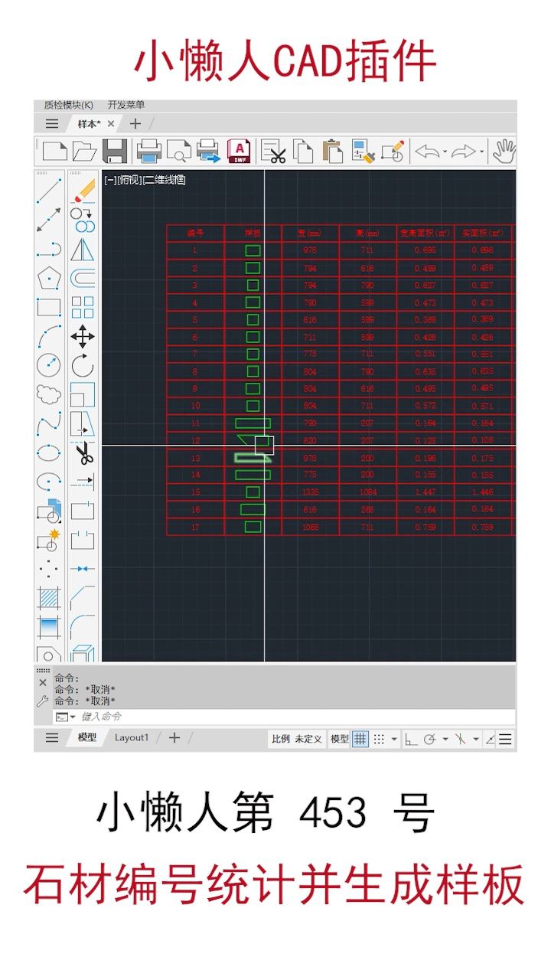Select the Arc tool
The height and width of the screenshot is (980, 551).
point(49,336)
